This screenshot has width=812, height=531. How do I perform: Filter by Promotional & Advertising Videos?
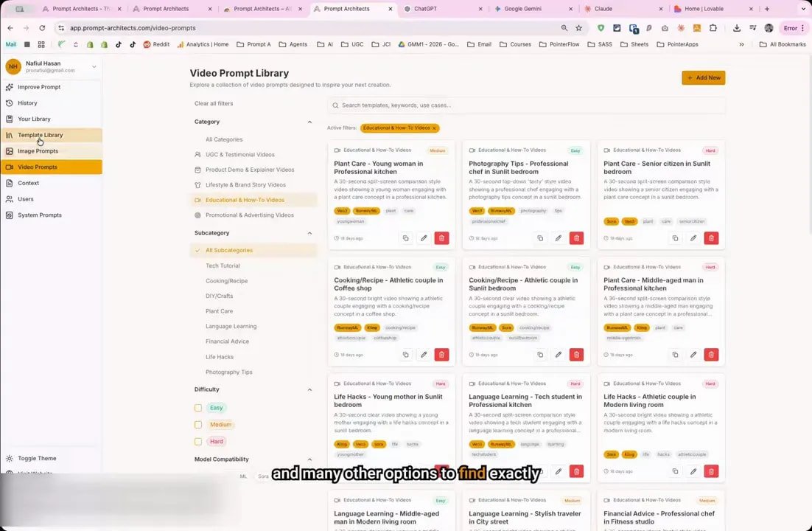point(253,215)
